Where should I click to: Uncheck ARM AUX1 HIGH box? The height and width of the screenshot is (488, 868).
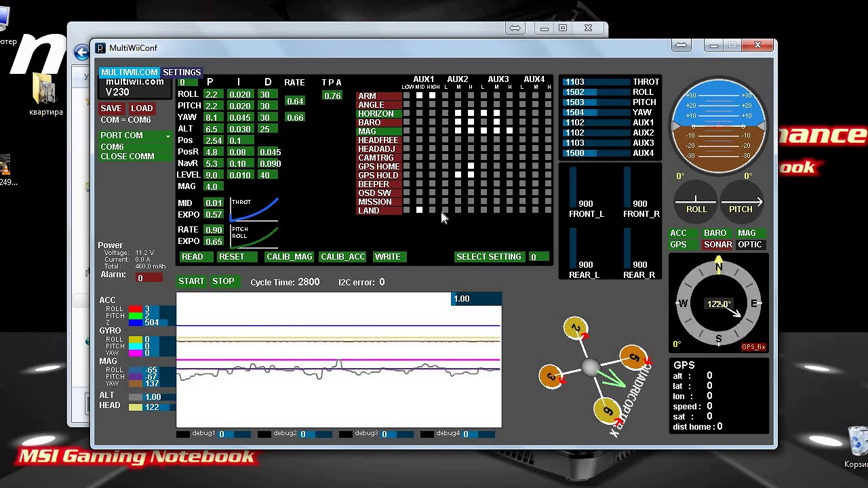pos(433,96)
